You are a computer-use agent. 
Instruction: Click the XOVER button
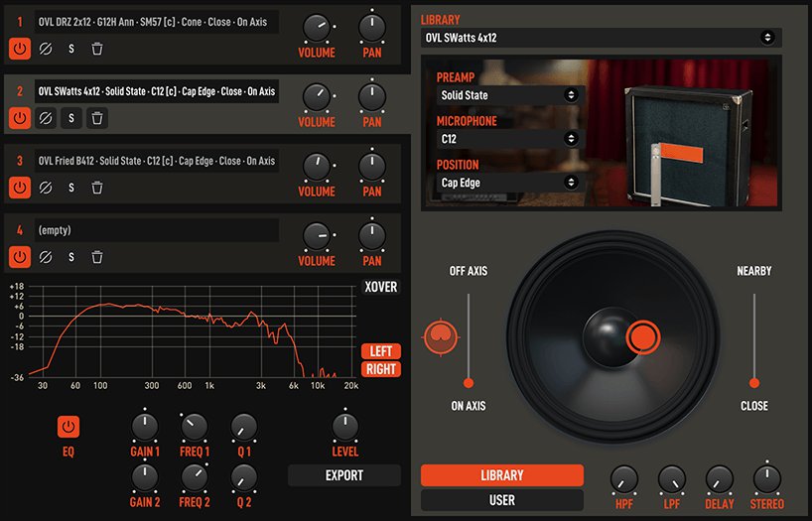coord(380,288)
